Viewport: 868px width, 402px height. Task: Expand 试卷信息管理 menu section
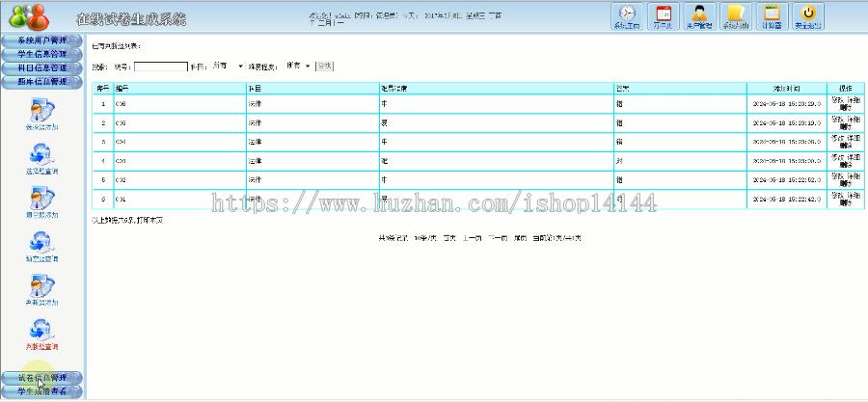point(42,378)
